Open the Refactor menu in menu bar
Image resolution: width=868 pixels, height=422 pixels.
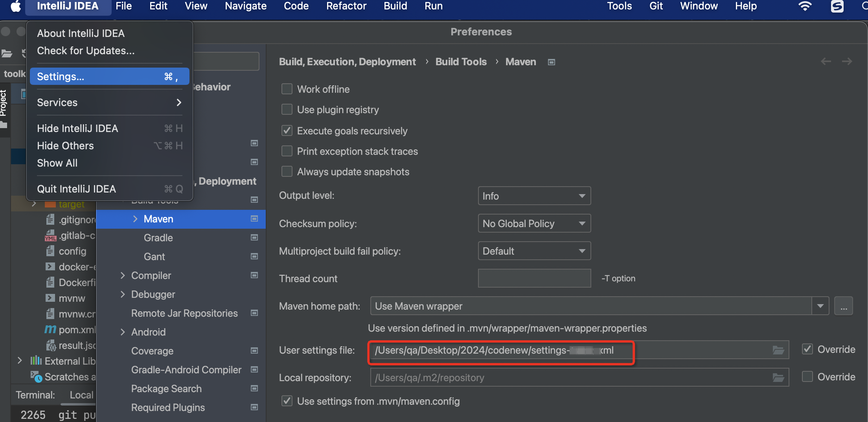pos(346,6)
